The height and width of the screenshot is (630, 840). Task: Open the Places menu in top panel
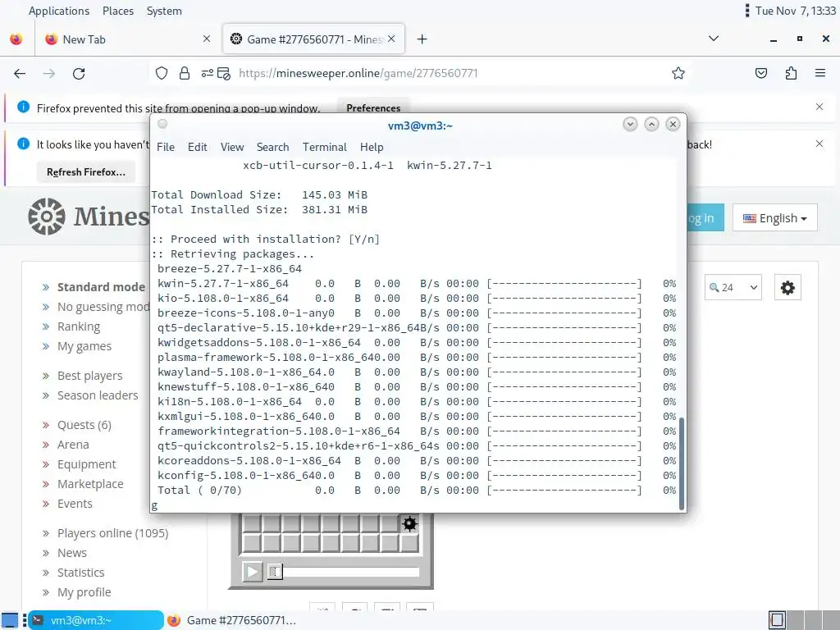[x=118, y=11]
